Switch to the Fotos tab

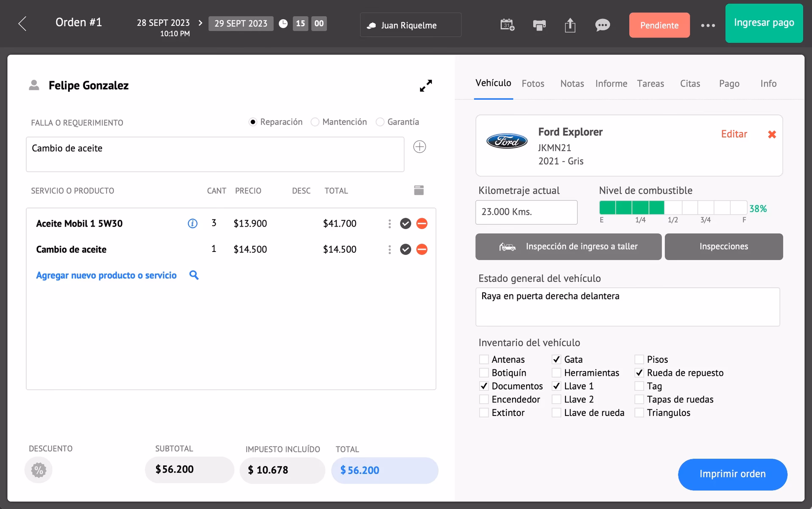coord(533,84)
